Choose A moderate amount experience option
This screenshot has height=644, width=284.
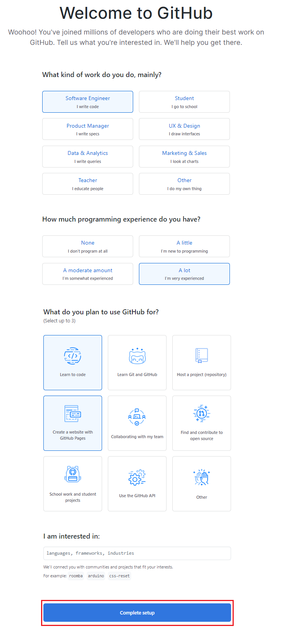click(x=88, y=274)
